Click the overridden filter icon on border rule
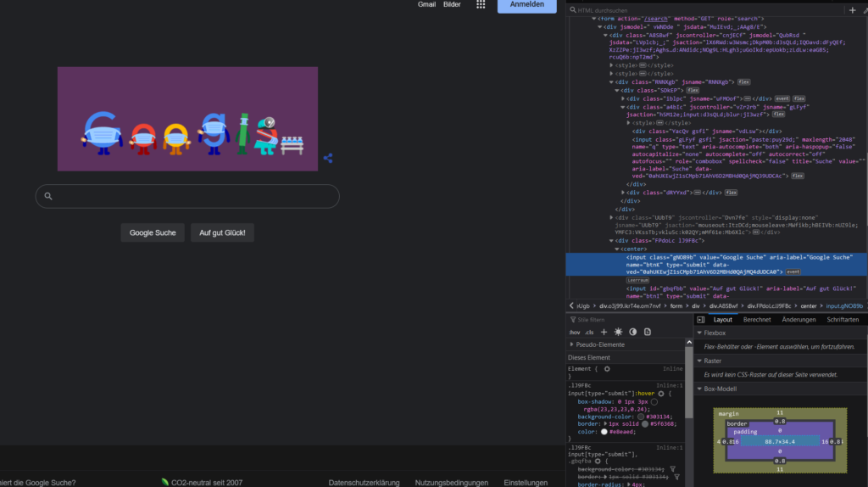 tap(676, 477)
